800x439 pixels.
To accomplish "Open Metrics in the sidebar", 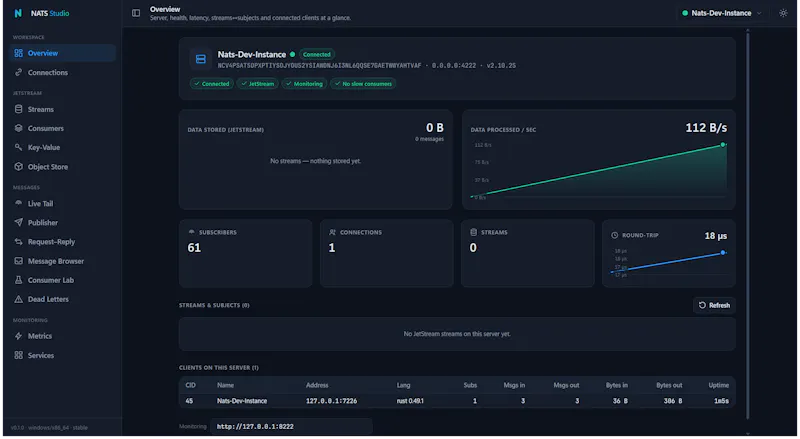I will pos(62,336).
